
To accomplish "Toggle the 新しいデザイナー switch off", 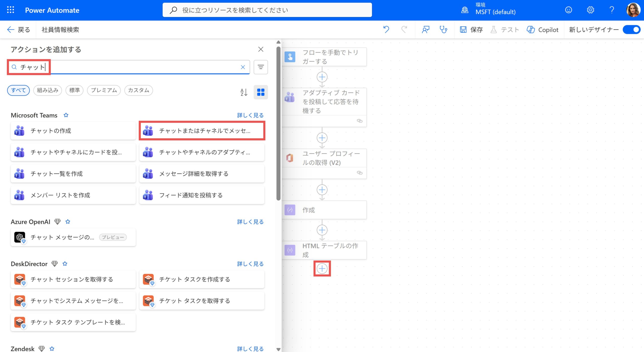I will click(631, 29).
